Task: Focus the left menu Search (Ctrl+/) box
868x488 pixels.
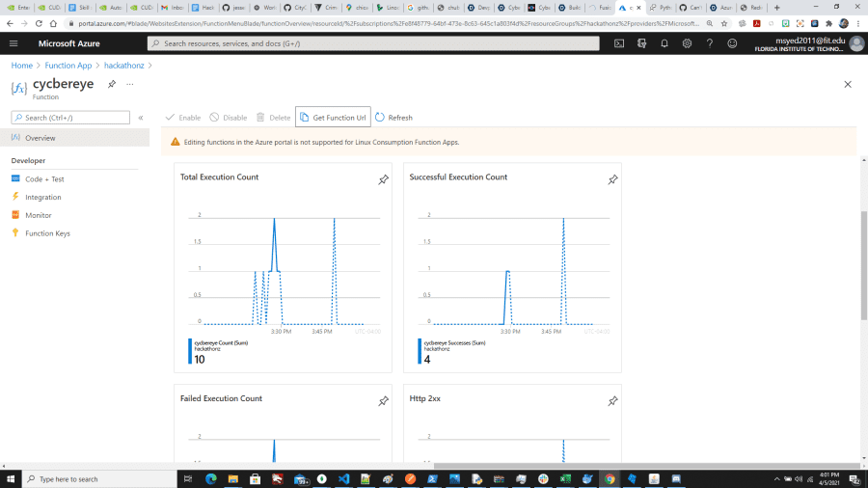Action: [70, 118]
